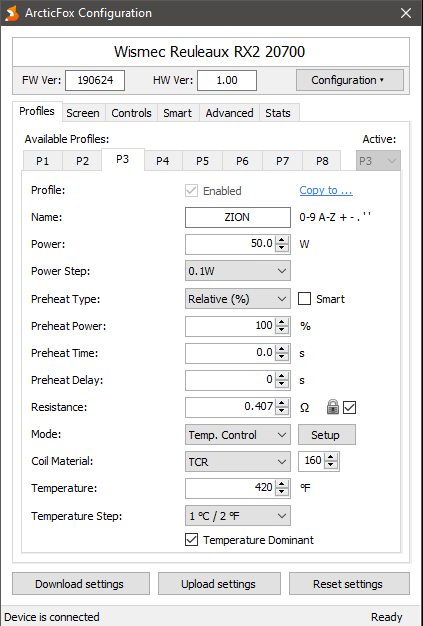Click the Reset settings button

tap(349, 584)
